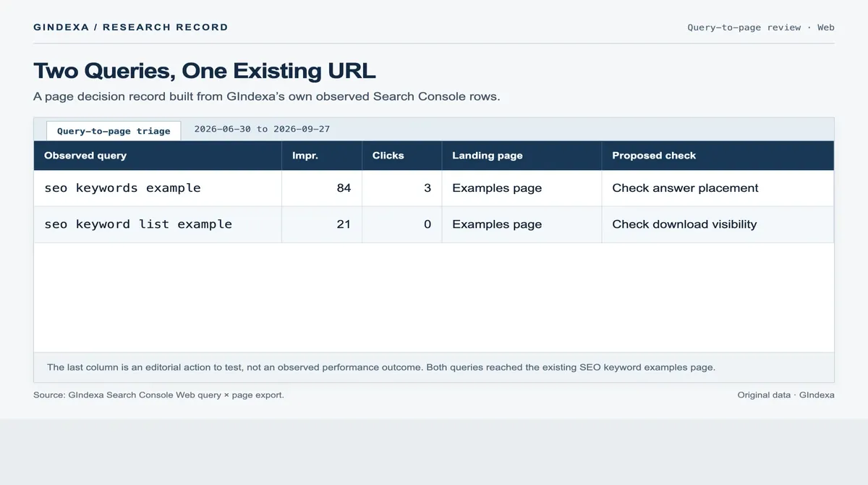The height and width of the screenshot is (485, 868).
Task: Click the Source: GIndexa Search Console line
Action: [x=158, y=395]
